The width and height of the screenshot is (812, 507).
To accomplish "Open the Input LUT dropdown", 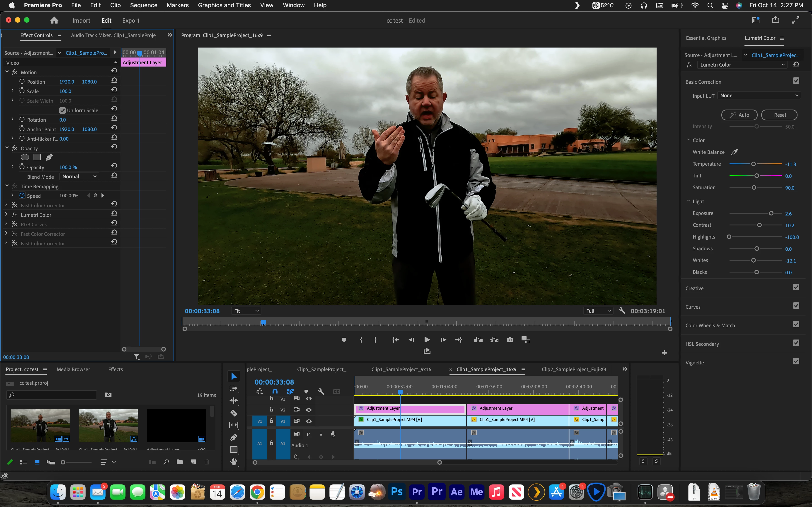I will point(759,96).
